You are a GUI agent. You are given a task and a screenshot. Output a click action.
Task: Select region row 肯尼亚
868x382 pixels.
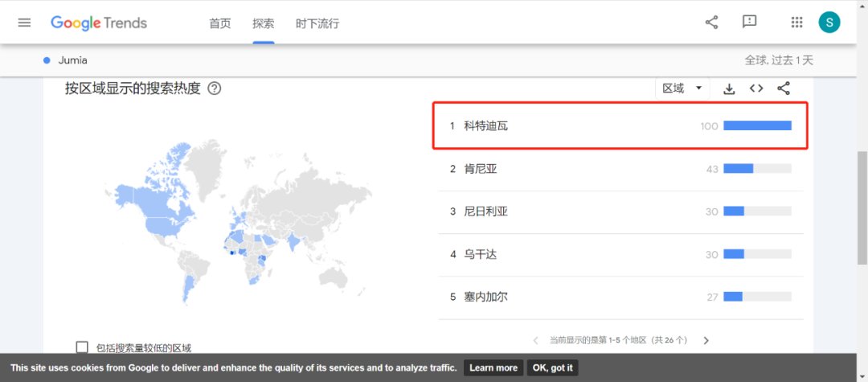620,169
